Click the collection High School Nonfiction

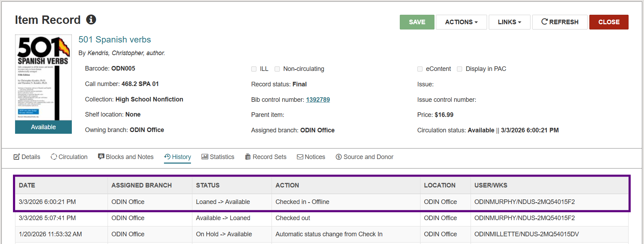pos(149,99)
